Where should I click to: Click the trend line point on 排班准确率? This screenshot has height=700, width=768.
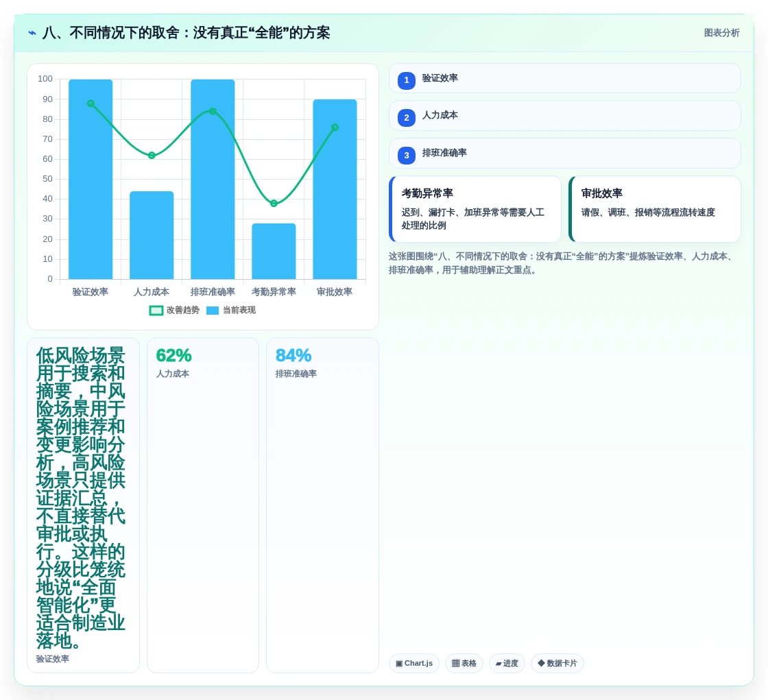click(213, 111)
